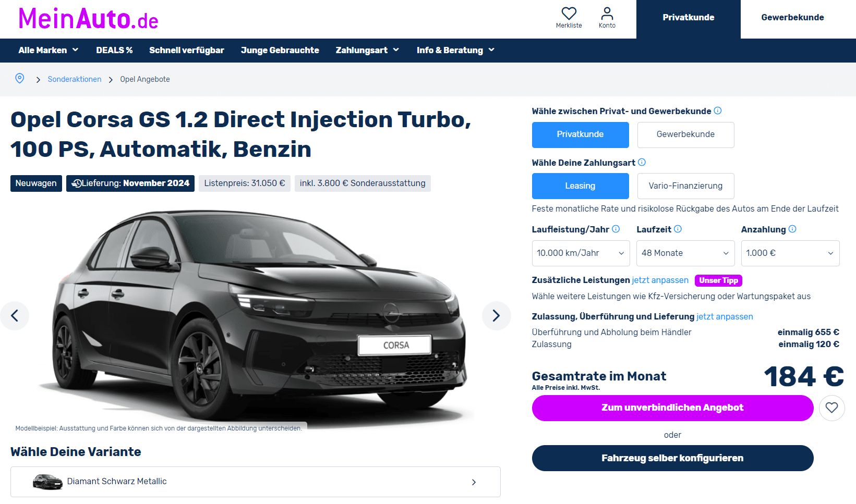This screenshot has width=856, height=504.
Task: Click Gesamtrate im Monat label
Action: [x=599, y=376]
